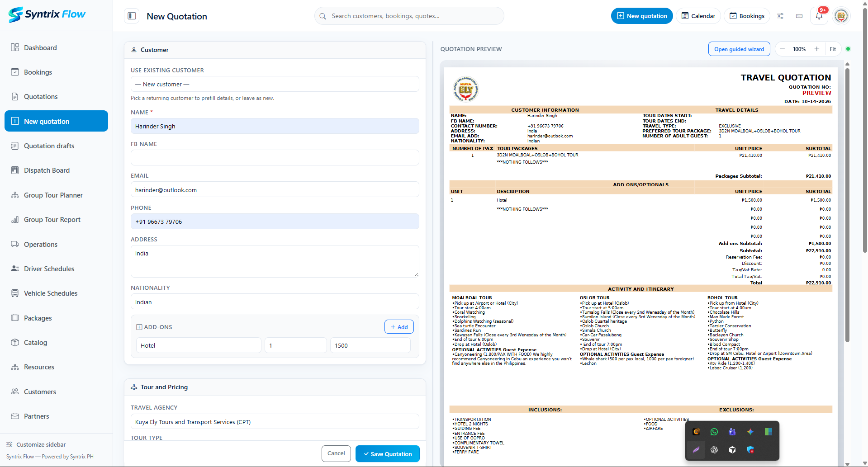Click the New quotation top bar button
The width and height of the screenshot is (868, 467).
click(641, 16)
